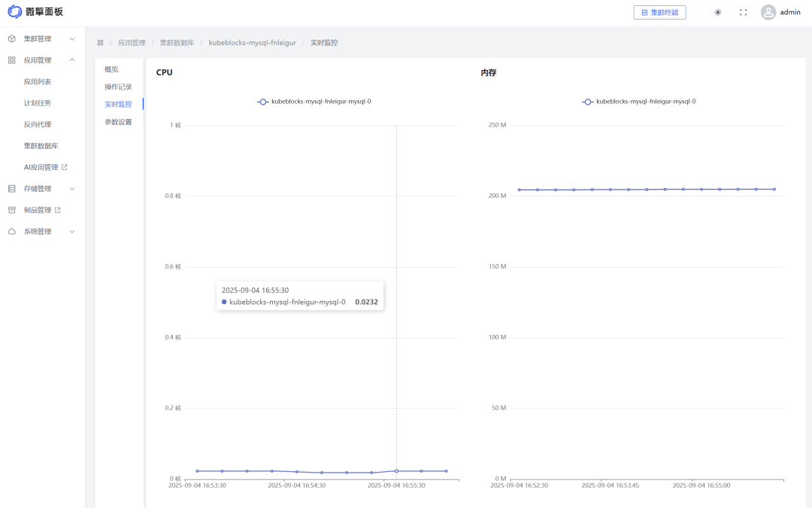Click the 集群管理 cube icon in sidebar
This screenshot has width=812, height=508.
point(12,39)
